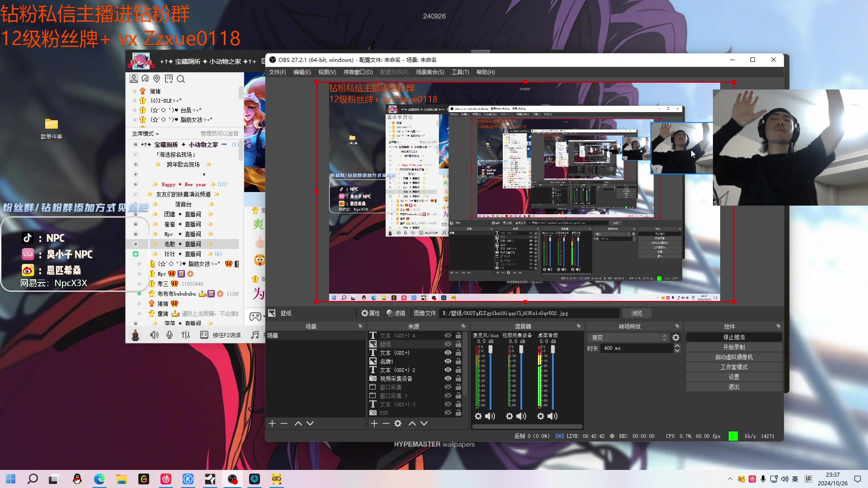Open the 主席模式 mode dropdown
Image resolution: width=868 pixels, height=488 pixels.
tap(146, 134)
